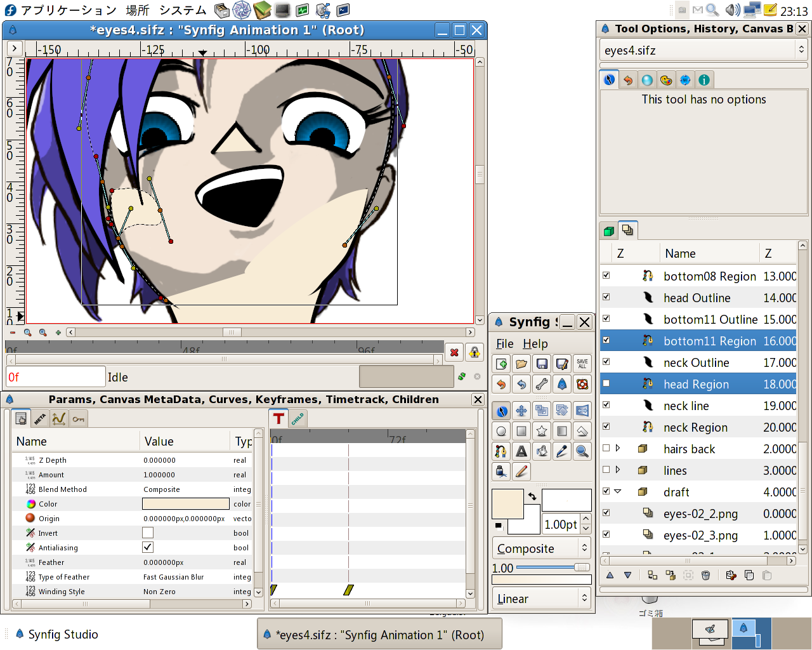812x650 pixels.
Task: Delete the selected layer with trash icon
Action: click(705, 575)
